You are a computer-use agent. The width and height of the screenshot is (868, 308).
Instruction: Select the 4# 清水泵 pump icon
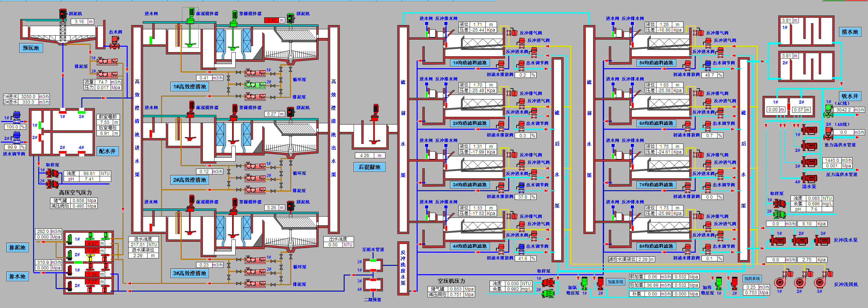809,178
